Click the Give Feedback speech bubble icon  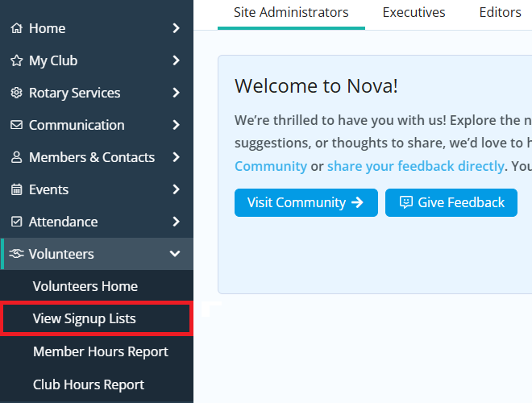pos(405,202)
